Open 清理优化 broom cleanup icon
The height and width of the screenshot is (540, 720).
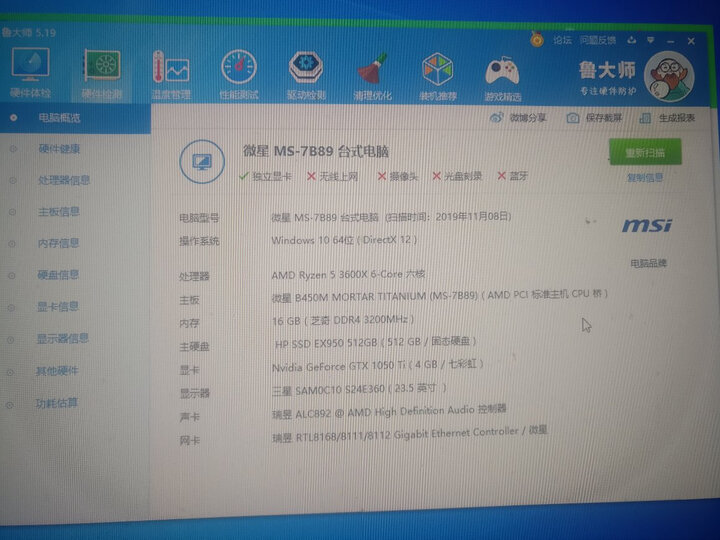coord(372,76)
